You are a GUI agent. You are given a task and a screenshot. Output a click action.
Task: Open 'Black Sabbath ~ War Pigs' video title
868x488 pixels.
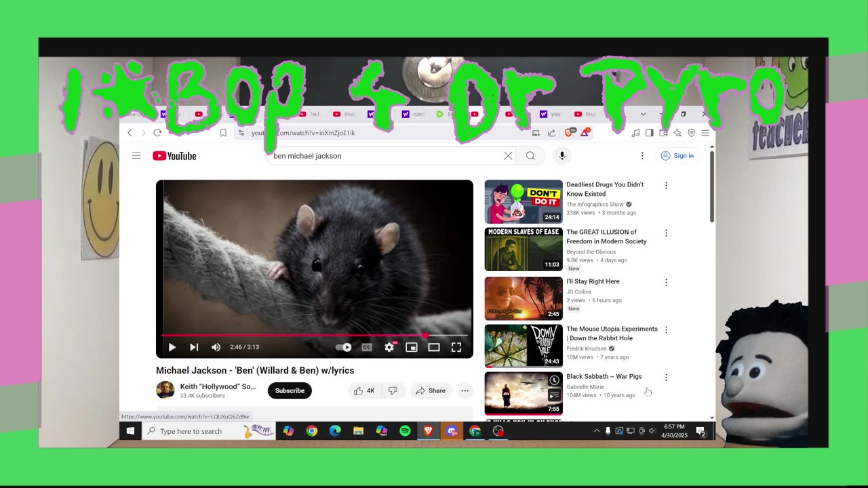[x=604, y=376]
